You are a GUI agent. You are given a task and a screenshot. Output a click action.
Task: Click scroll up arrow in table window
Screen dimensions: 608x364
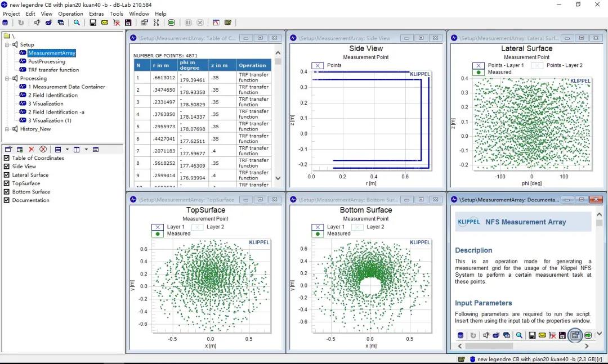click(x=278, y=53)
